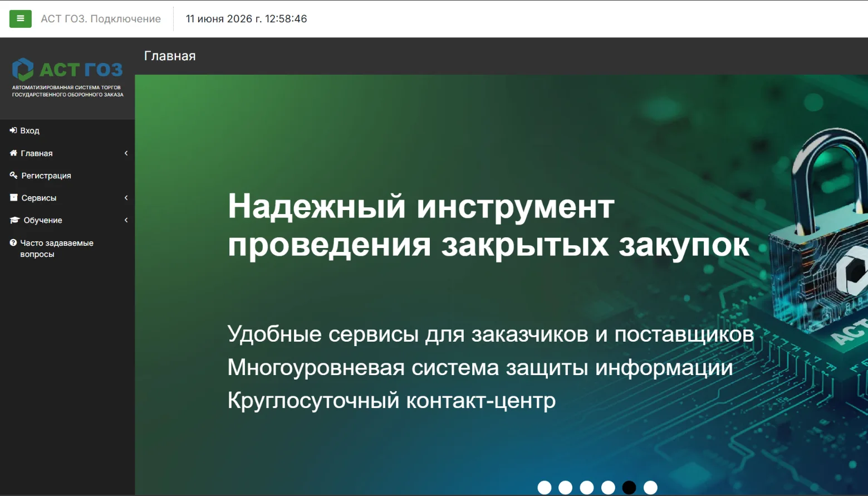Viewport: 868px width, 496px height.
Task: Toggle the green hamburger sidebar menu button
Action: click(x=21, y=19)
